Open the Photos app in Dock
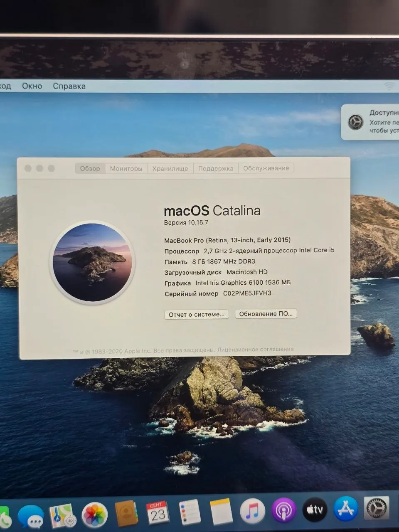The width and height of the screenshot is (399, 532). [94, 515]
